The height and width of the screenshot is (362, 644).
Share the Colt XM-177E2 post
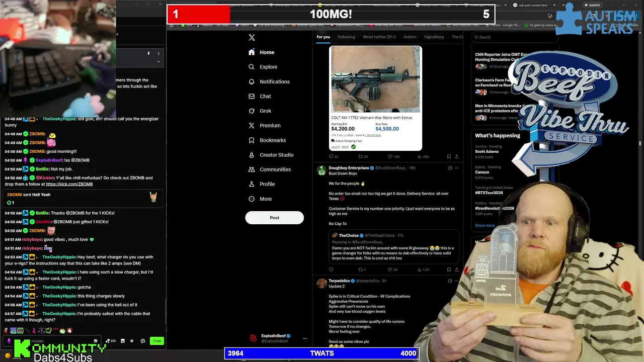pos(457,156)
